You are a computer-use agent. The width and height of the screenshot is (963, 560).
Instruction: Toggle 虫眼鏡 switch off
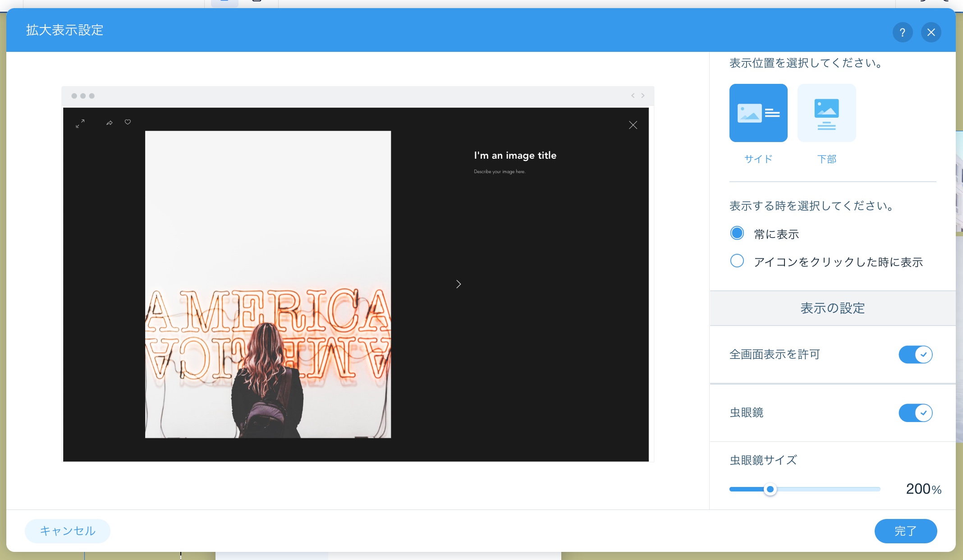(916, 413)
